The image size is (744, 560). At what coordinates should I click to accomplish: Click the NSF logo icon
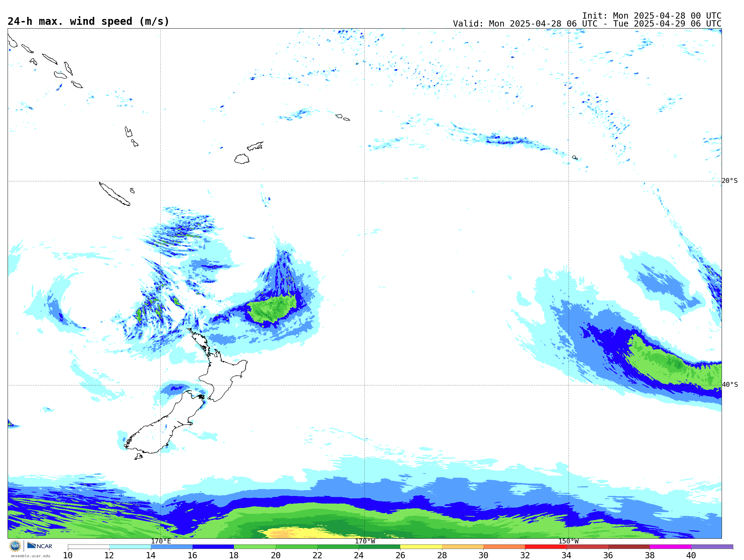point(15,546)
